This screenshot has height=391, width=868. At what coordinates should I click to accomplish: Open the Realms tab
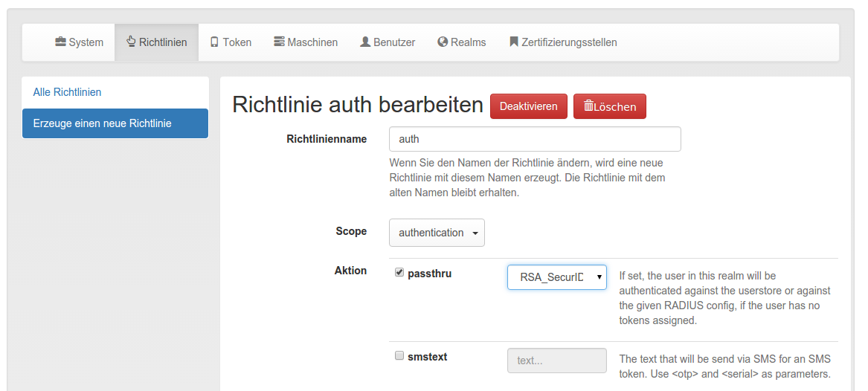(462, 42)
